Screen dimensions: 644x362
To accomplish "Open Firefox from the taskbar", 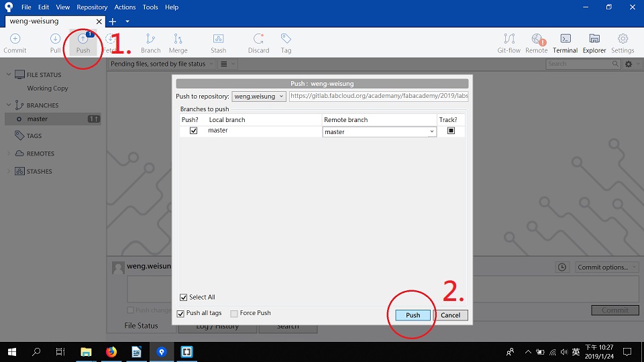I will 111,352.
